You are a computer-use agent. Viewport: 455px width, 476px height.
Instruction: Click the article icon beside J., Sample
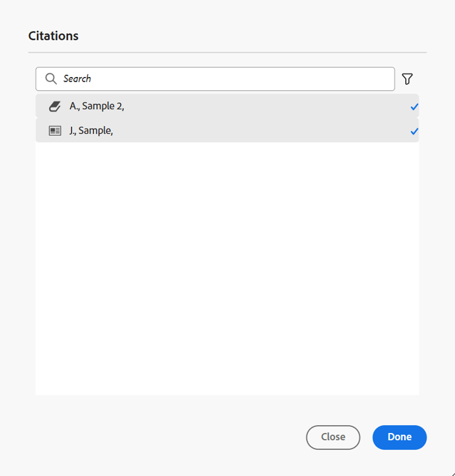click(x=55, y=131)
